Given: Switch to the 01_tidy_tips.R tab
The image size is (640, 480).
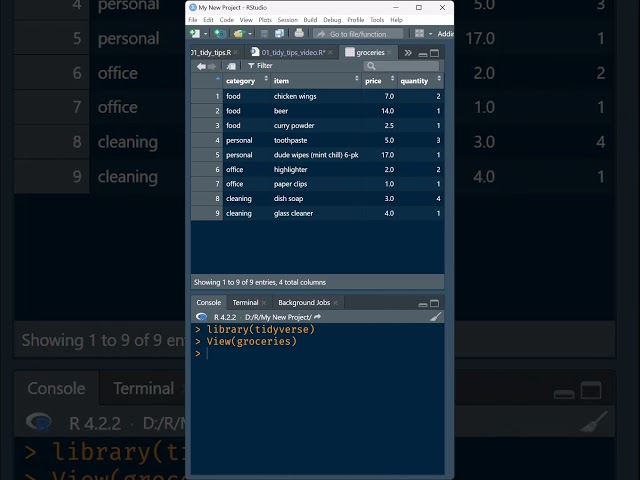Looking at the screenshot, I should [211, 53].
